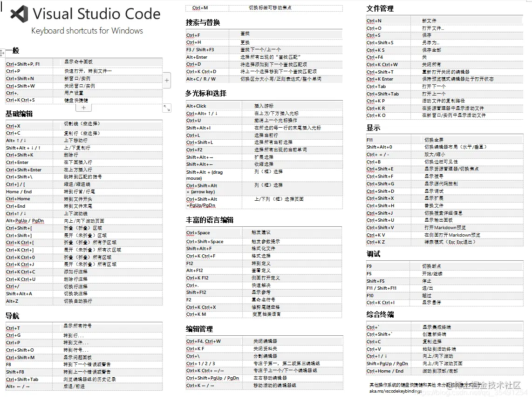Click the 综合终端 section heading
This screenshot has height=401, width=532.
[x=380, y=314]
